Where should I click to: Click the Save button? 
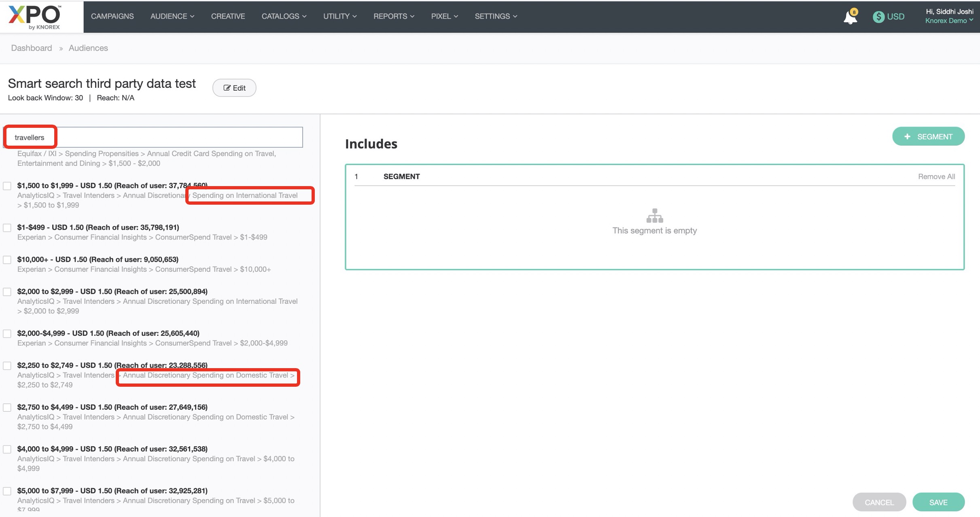point(938,502)
